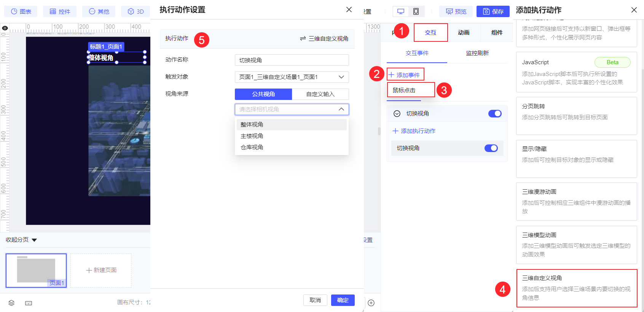Click the Beta badge on JavaScript card
Screen dimensions: 644x312
(x=612, y=62)
